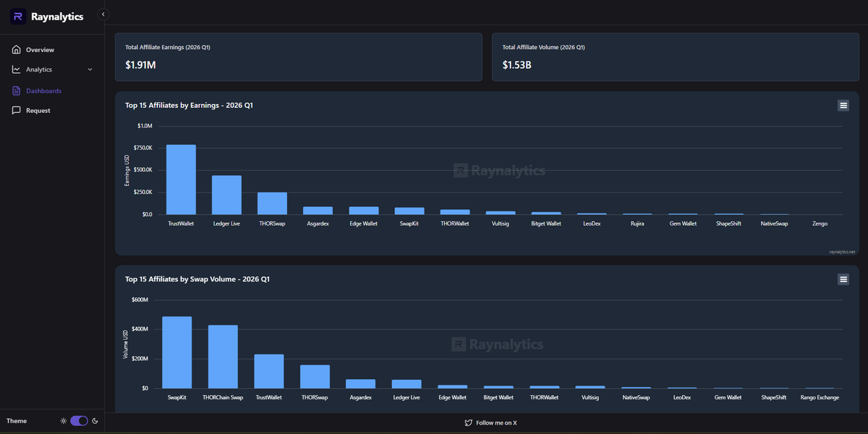Click the SwapKit bar in Earnings chart

(x=409, y=211)
